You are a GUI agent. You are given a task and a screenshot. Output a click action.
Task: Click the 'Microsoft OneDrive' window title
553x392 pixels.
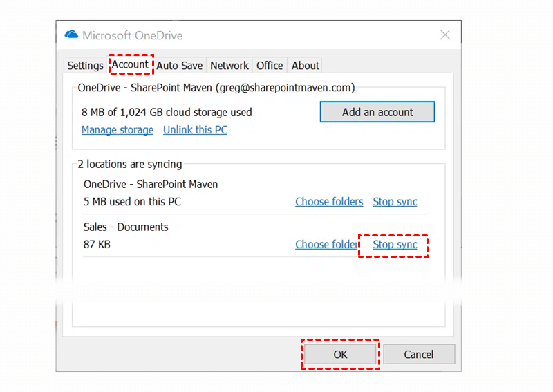pyautogui.click(x=132, y=35)
